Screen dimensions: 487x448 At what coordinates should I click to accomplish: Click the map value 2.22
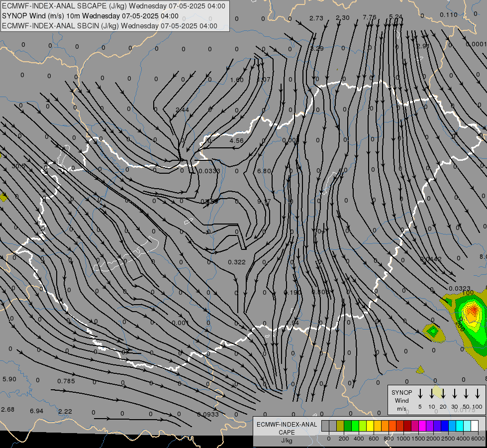coord(65,412)
